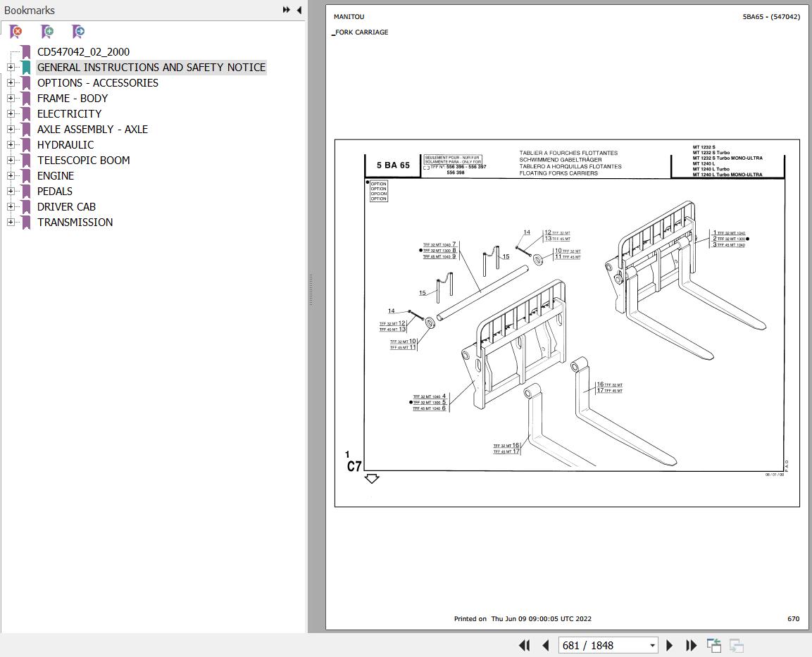The image size is (812, 657).
Task: Open the FRAME - BODY bookmark
Action: coord(73,99)
